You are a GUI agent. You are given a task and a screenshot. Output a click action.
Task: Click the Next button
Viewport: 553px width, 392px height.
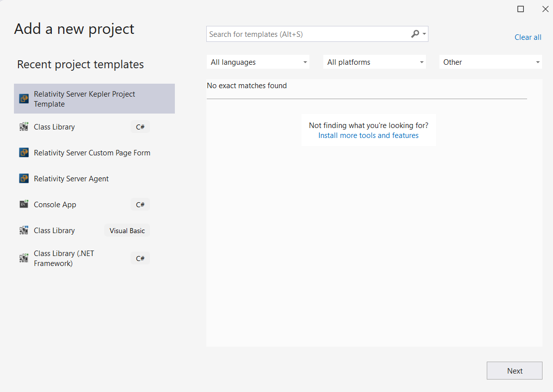click(515, 371)
